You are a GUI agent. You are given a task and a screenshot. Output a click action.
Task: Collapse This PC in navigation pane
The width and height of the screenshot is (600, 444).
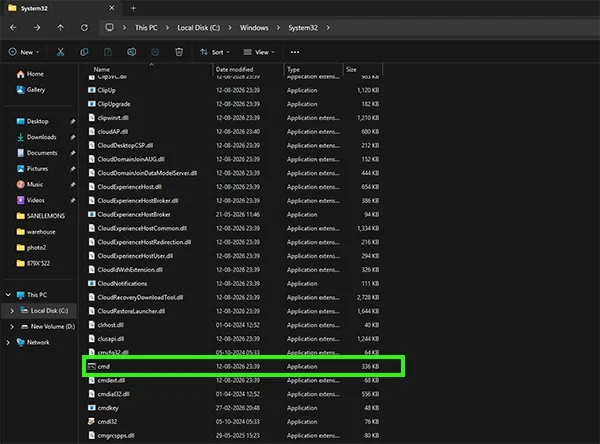[x=8, y=295]
